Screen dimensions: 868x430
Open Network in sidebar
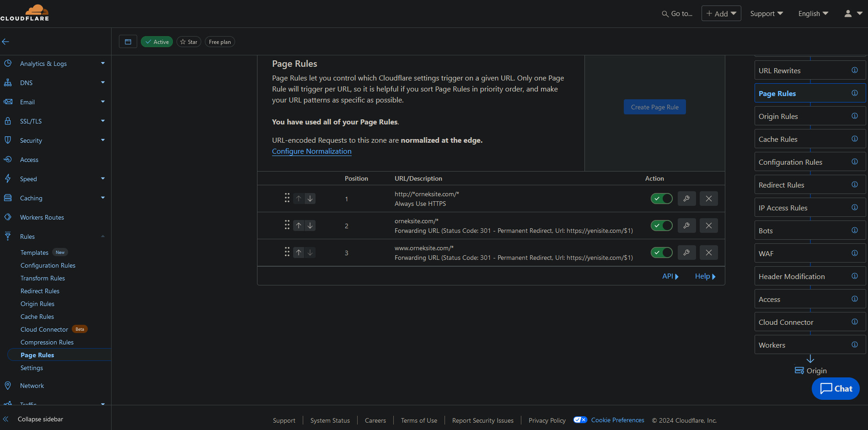pos(32,386)
